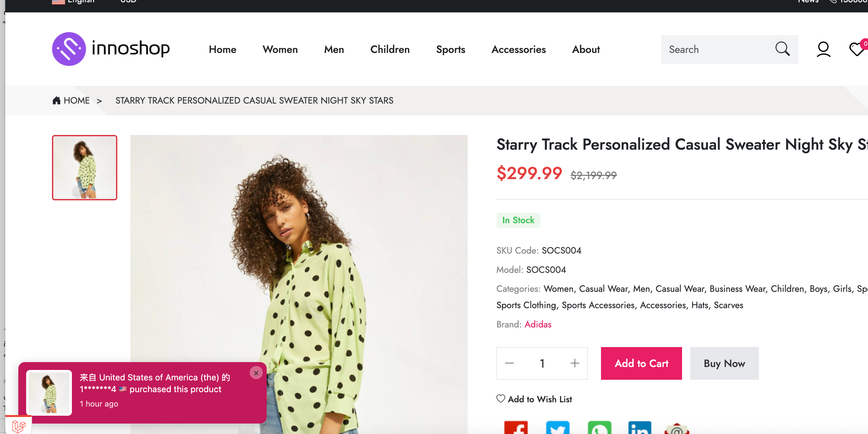Viewport: 868px width, 434px height.
Task: Share product on Twitter
Action: [557, 428]
